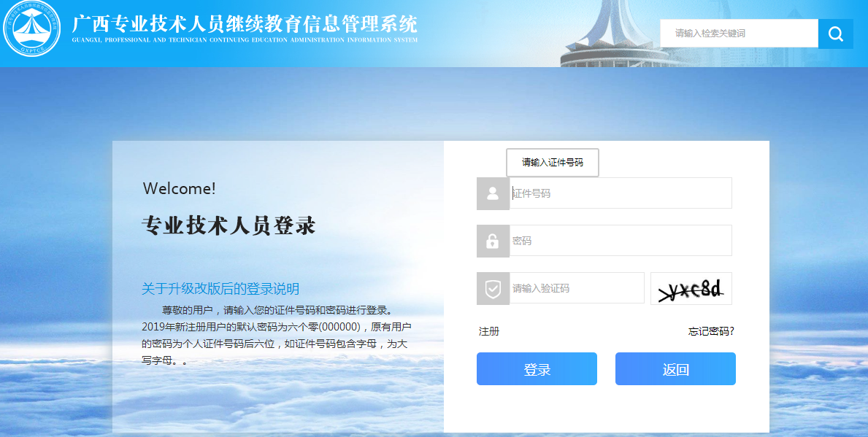Click the 专业技术人员登录 heading

(x=228, y=226)
